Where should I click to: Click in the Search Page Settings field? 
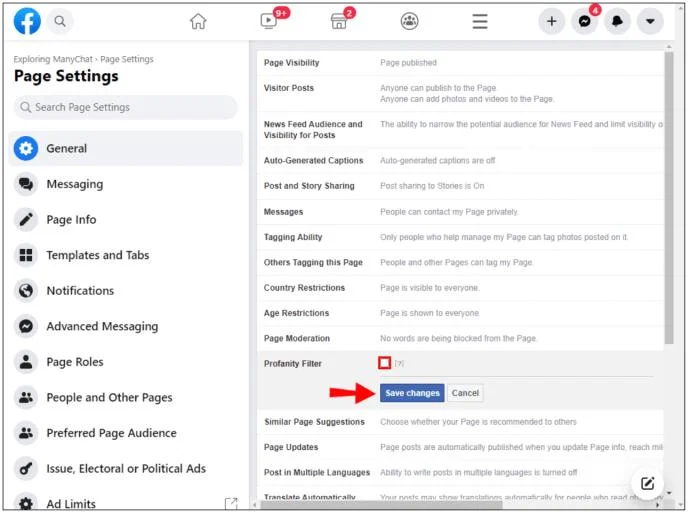pyautogui.click(x=126, y=107)
